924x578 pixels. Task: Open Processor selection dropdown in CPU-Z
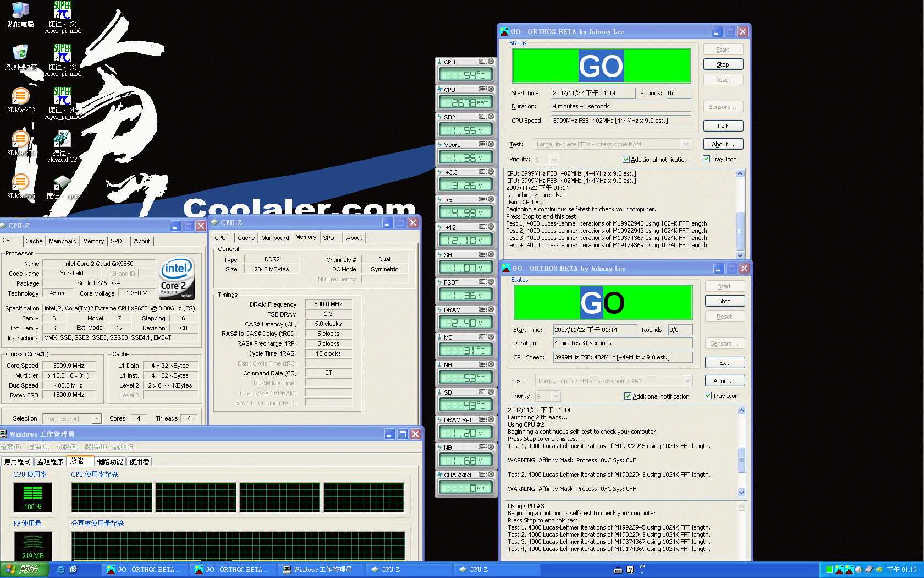pyautogui.click(x=97, y=419)
